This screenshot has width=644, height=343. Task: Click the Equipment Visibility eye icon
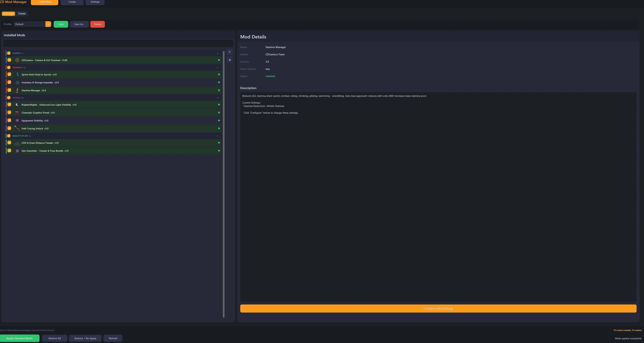(17, 121)
